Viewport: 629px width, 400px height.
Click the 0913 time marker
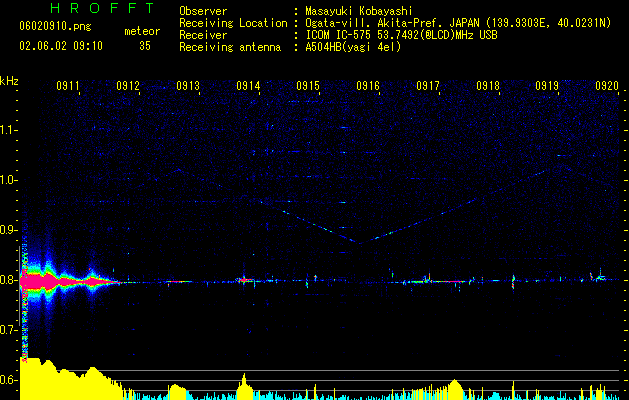click(188, 85)
